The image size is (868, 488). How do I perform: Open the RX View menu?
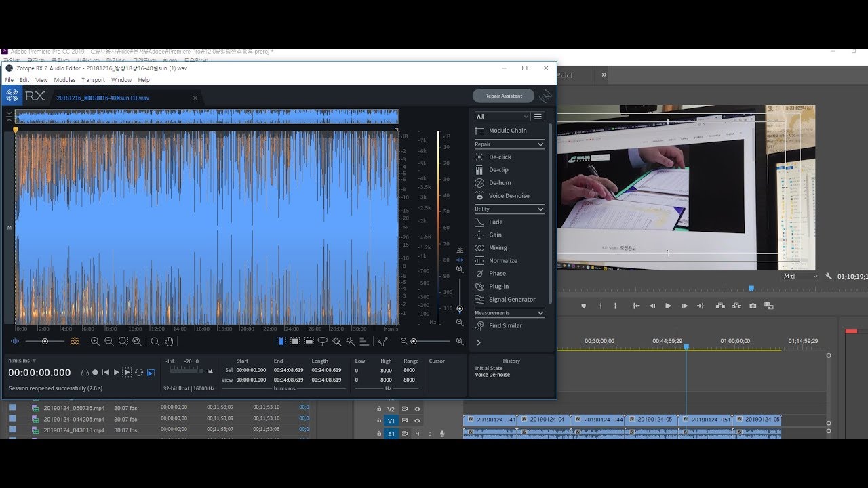(41, 80)
